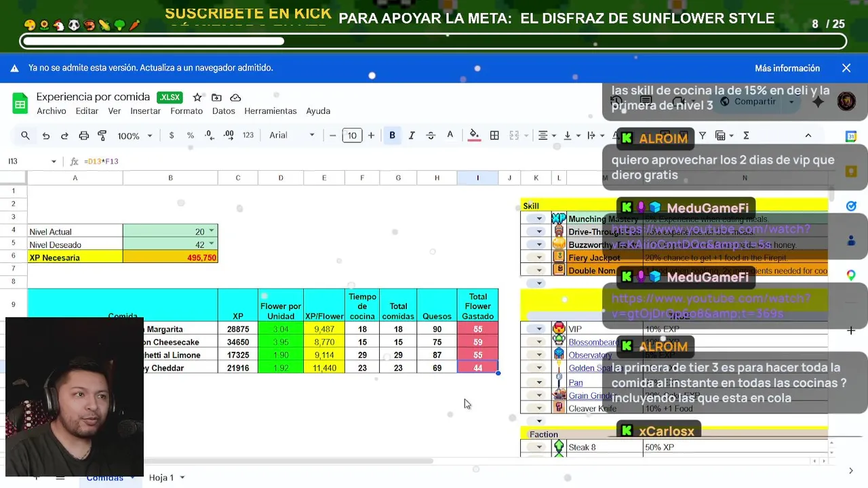Screen dimensions: 868x488
Task: Decrease decimal places
Action: 210,136
